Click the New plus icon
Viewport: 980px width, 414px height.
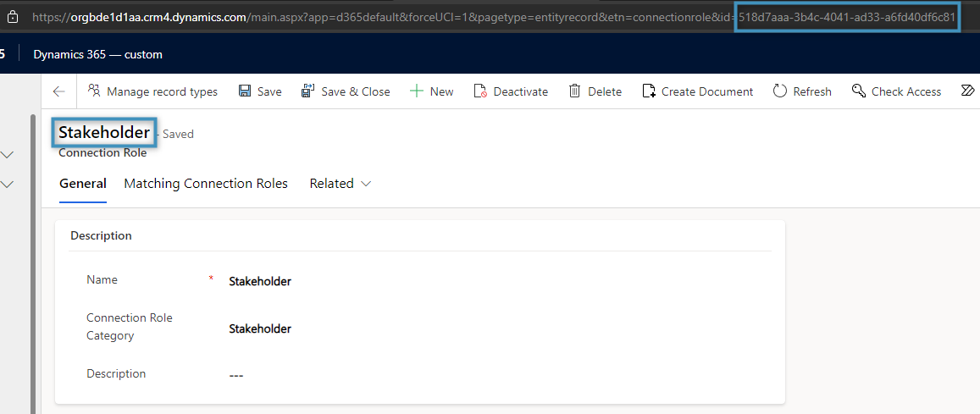coord(417,91)
